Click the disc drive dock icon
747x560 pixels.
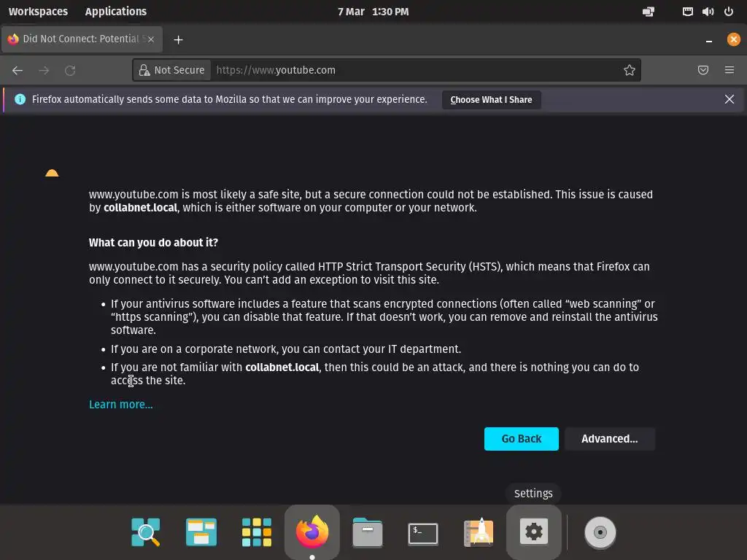tap(600, 532)
